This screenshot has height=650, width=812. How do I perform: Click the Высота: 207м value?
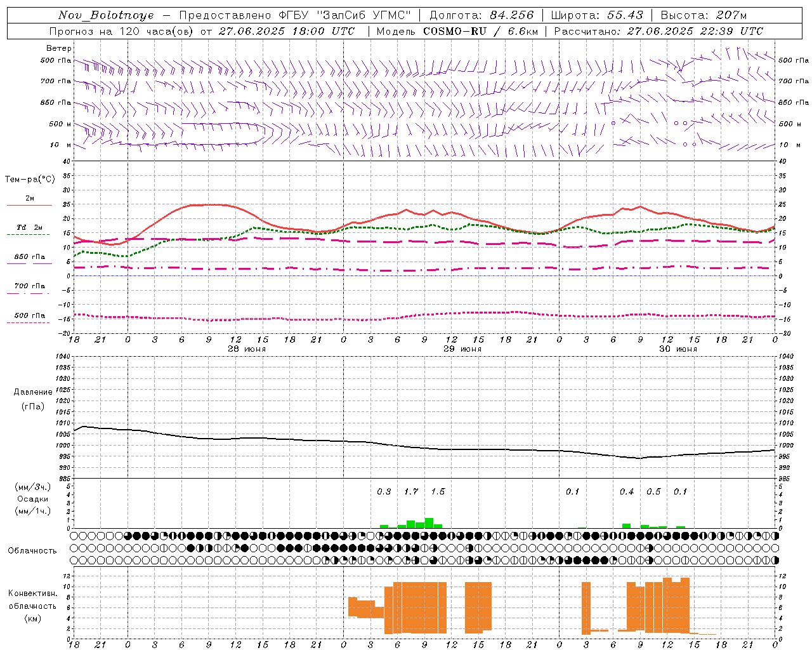(x=704, y=15)
